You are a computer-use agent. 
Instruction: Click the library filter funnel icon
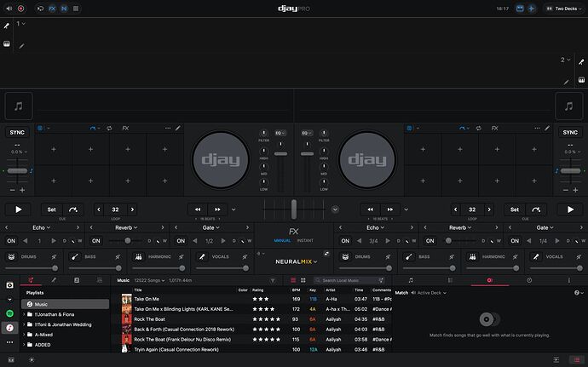tap(273, 280)
